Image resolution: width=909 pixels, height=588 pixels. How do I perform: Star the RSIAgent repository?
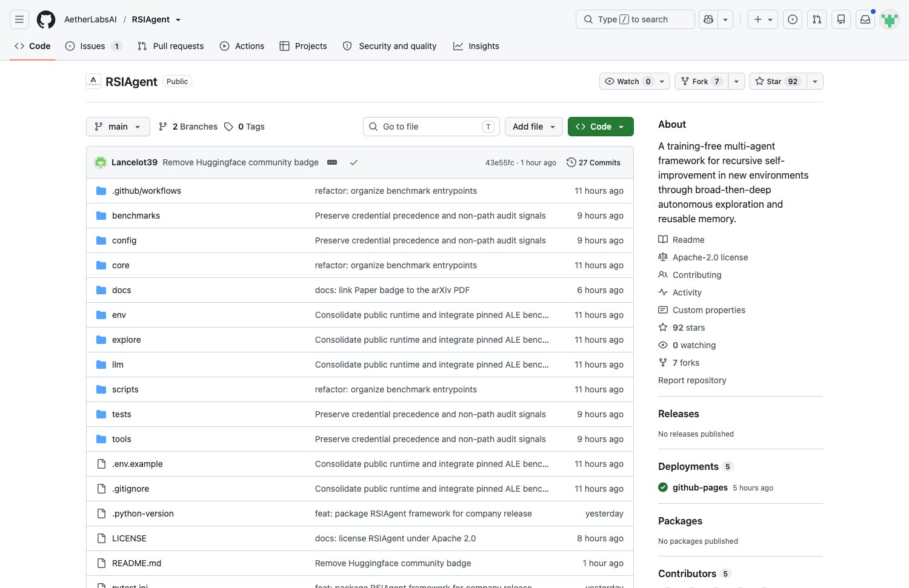point(777,81)
